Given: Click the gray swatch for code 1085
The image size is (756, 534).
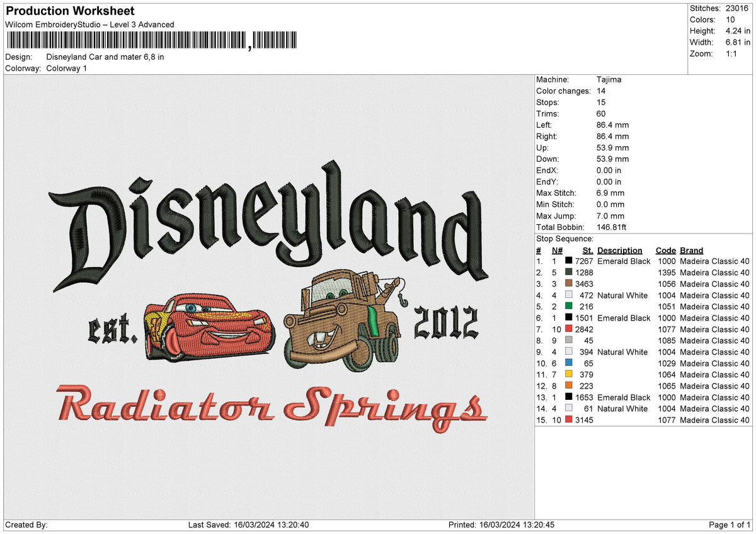Looking at the screenshot, I should tap(568, 341).
